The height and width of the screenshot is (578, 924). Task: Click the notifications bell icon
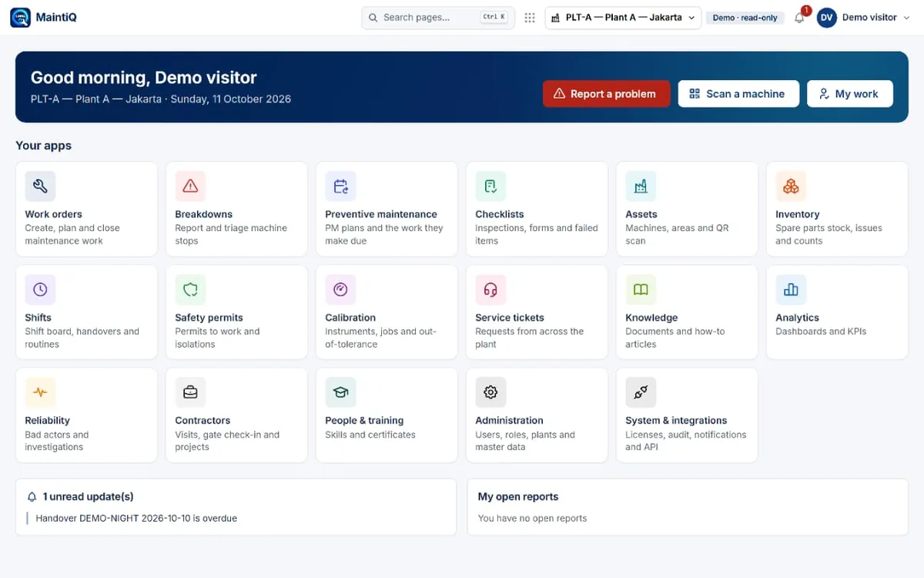(799, 18)
